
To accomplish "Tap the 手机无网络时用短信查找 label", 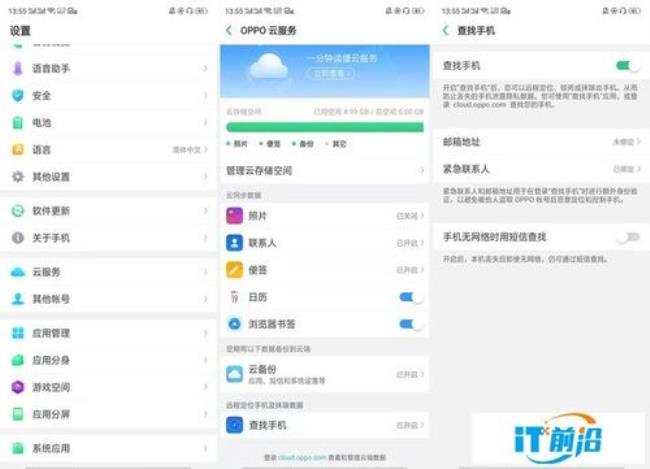I will click(x=495, y=237).
